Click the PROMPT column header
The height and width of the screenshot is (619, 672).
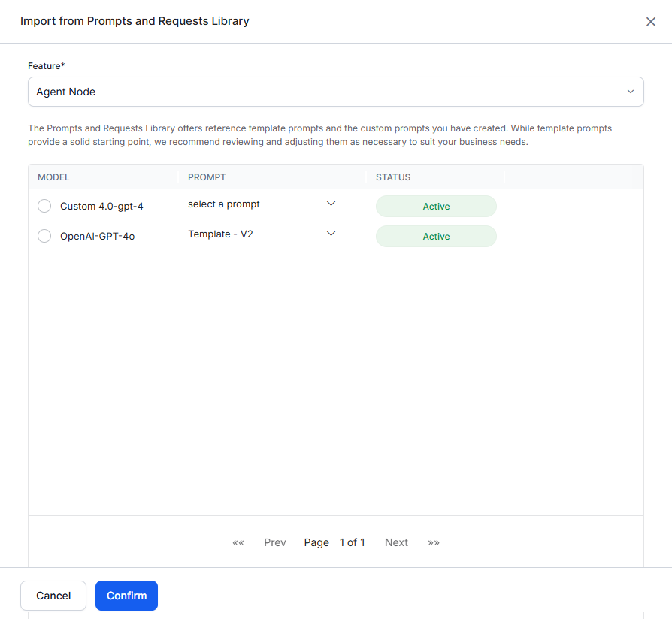(207, 177)
